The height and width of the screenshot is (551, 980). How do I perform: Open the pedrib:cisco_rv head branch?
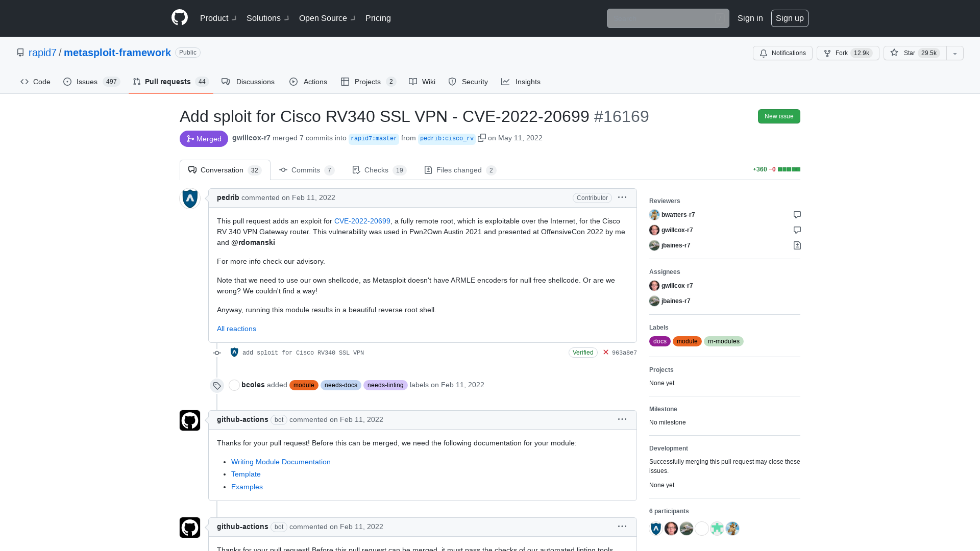(x=447, y=139)
